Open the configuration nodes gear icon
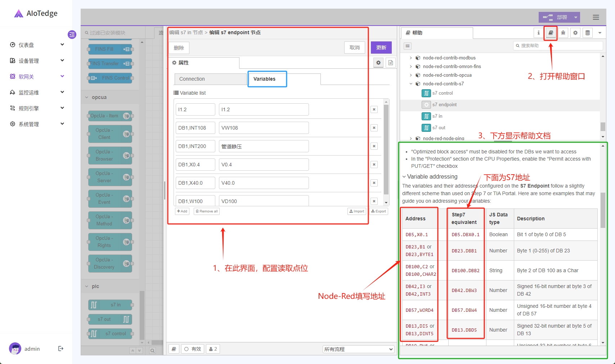615x364 pixels. click(575, 33)
